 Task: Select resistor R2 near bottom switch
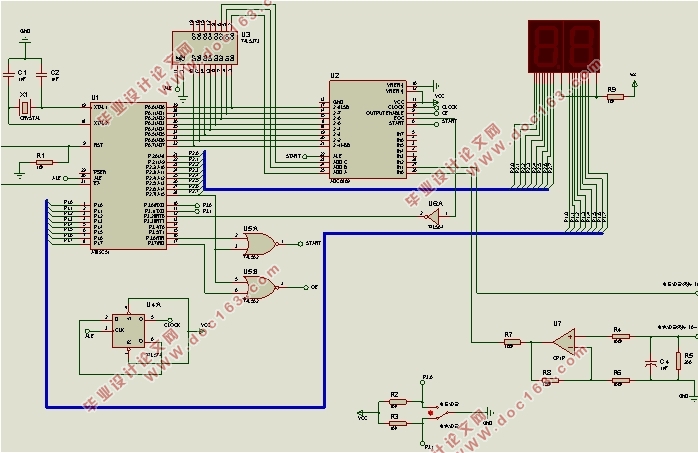tap(398, 402)
